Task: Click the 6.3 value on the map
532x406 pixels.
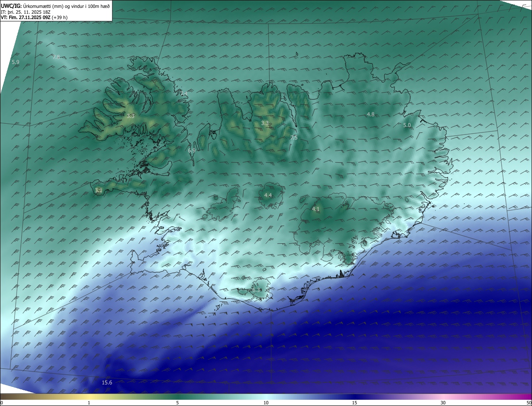Action: point(256,290)
